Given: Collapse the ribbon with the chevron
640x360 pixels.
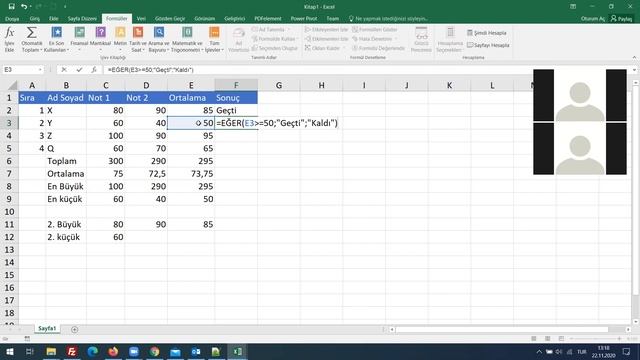Looking at the screenshot, I should pos(634,58).
